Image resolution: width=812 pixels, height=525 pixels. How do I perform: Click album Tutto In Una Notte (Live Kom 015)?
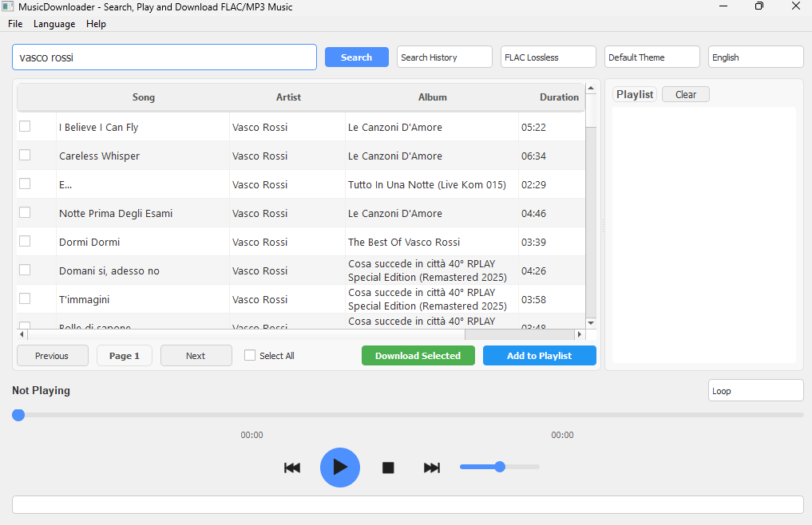tap(426, 185)
